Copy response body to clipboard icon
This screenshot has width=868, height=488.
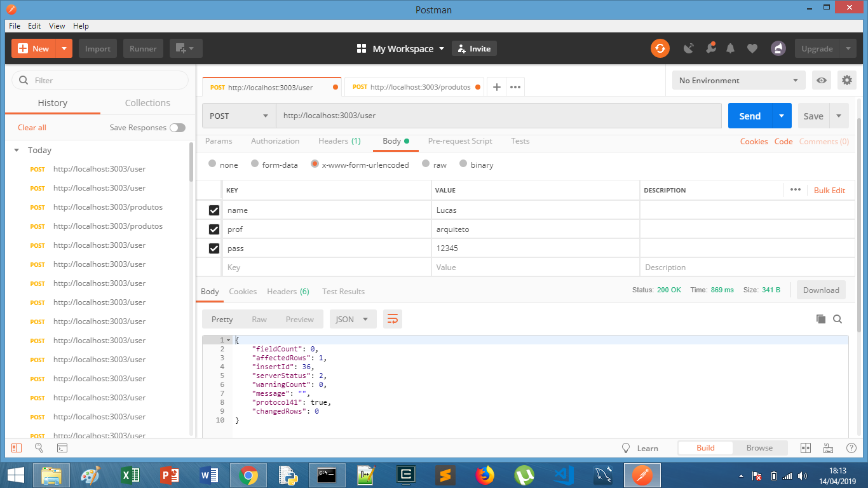821,319
